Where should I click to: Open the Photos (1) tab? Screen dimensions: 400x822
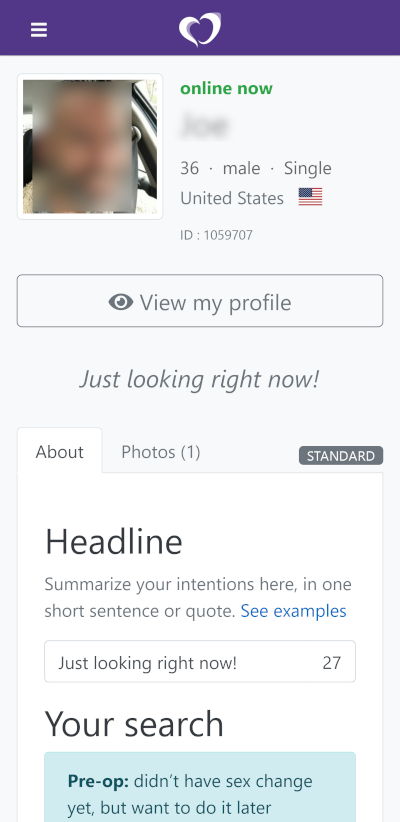[x=161, y=451]
